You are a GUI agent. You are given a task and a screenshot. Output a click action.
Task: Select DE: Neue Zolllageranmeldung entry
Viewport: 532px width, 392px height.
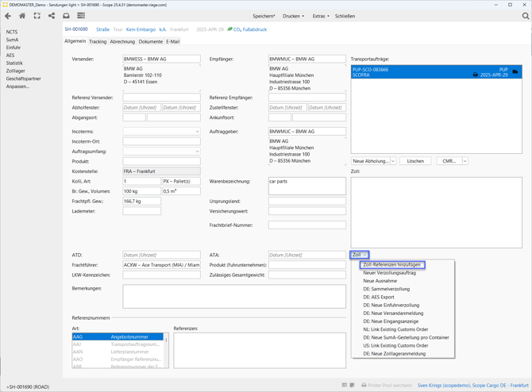(x=395, y=354)
